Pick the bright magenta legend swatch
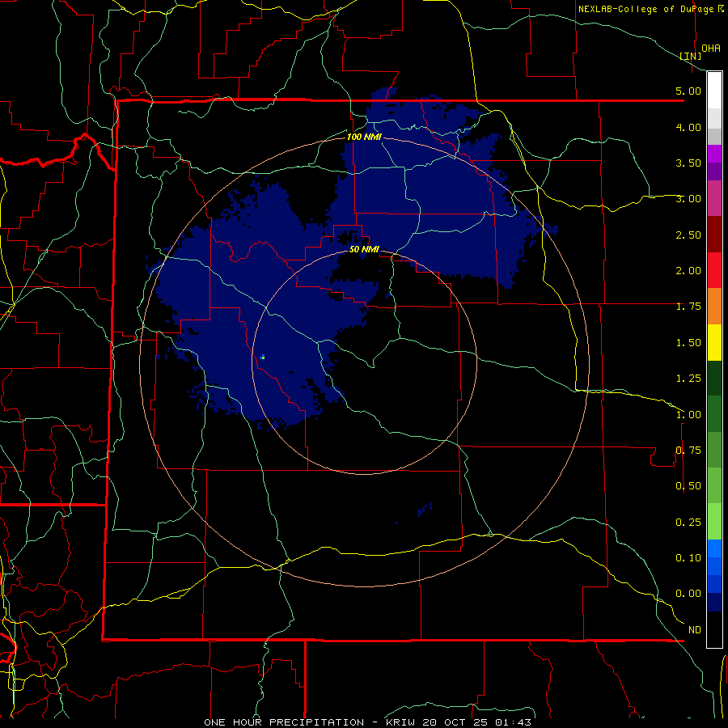The height and width of the screenshot is (728, 728). [x=714, y=154]
